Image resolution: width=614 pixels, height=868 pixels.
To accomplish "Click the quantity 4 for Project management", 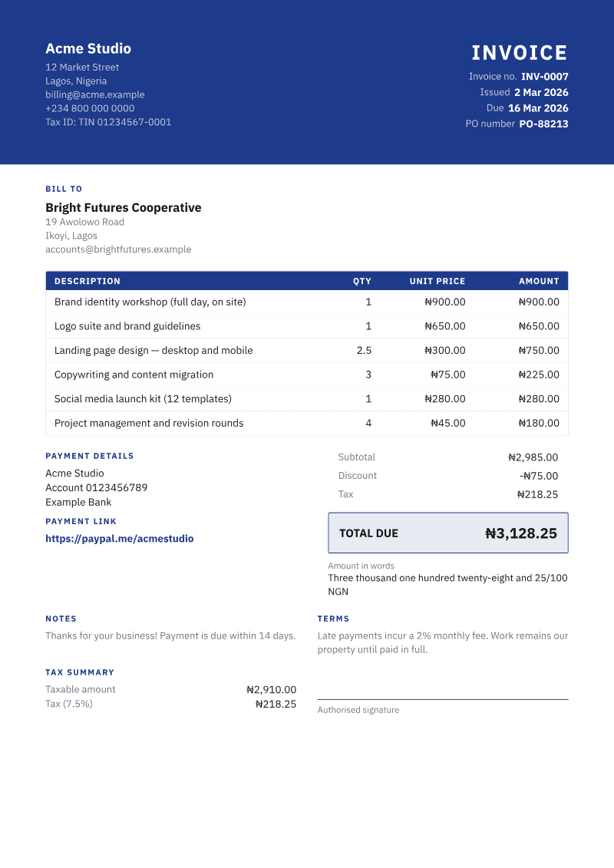I will pos(368,423).
